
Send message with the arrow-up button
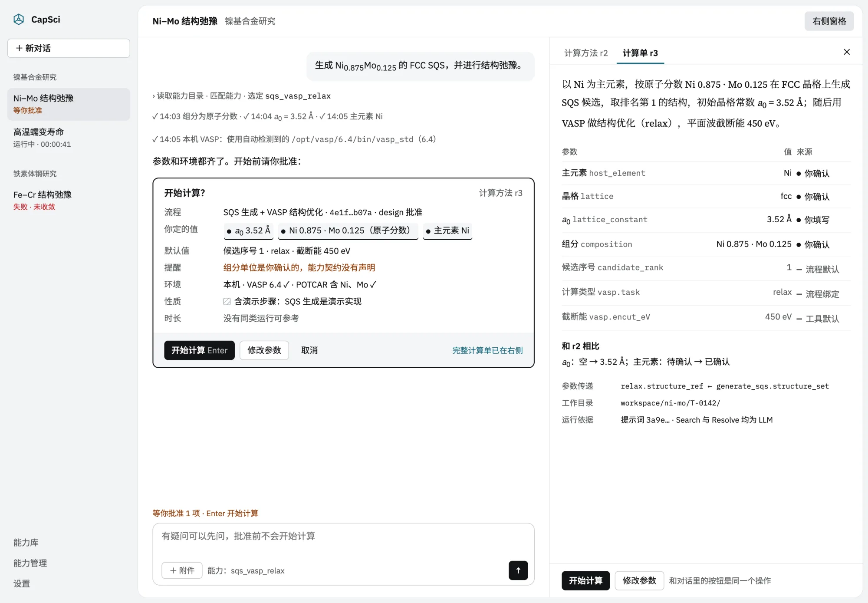click(x=518, y=570)
